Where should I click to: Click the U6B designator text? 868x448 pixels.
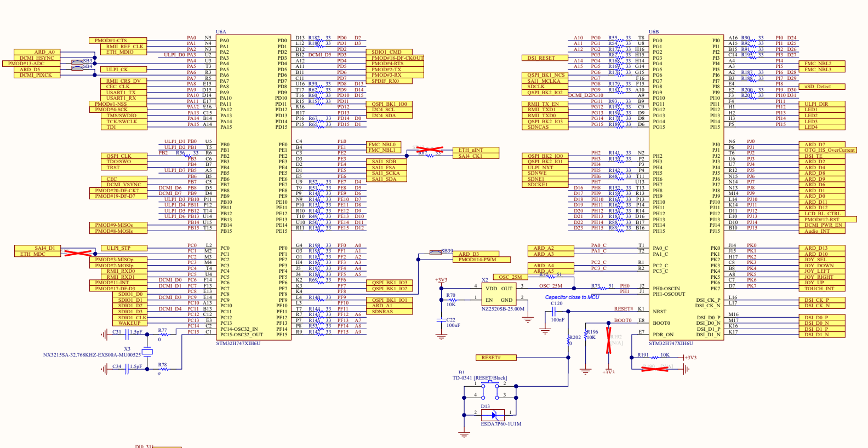coord(654,32)
